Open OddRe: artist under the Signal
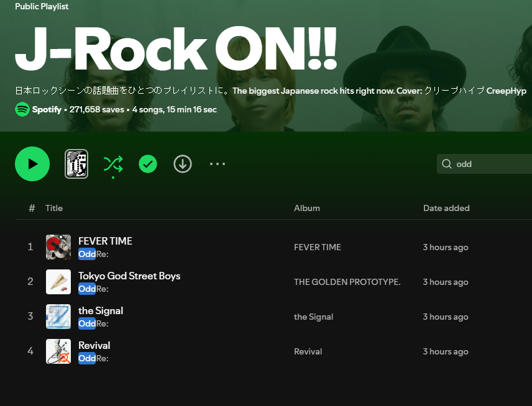Viewport: 532px width, 406px height. (x=93, y=323)
